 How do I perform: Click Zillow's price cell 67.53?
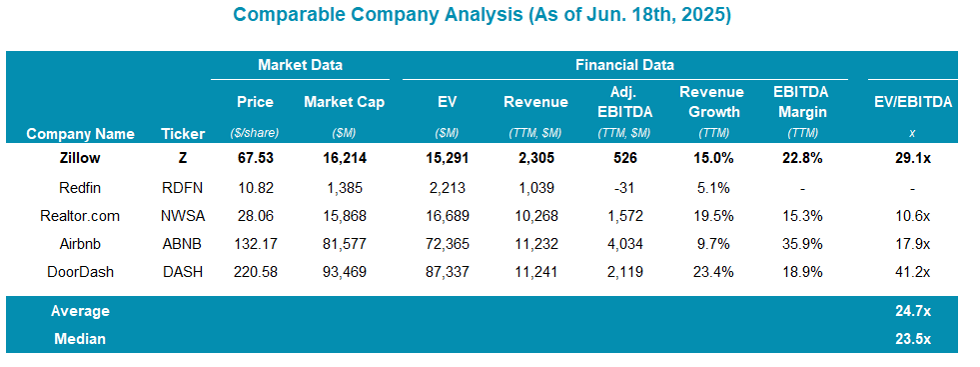255,158
